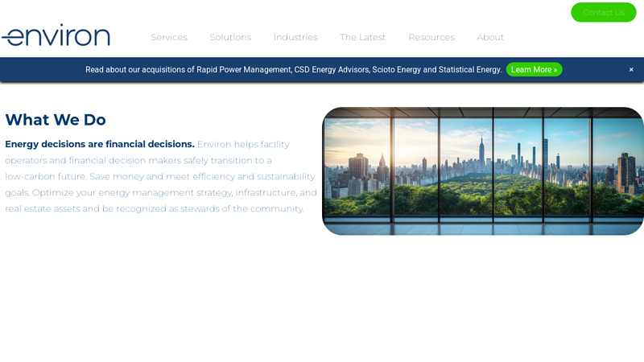
Task: Click the city skyline window image
Action: 483,171
